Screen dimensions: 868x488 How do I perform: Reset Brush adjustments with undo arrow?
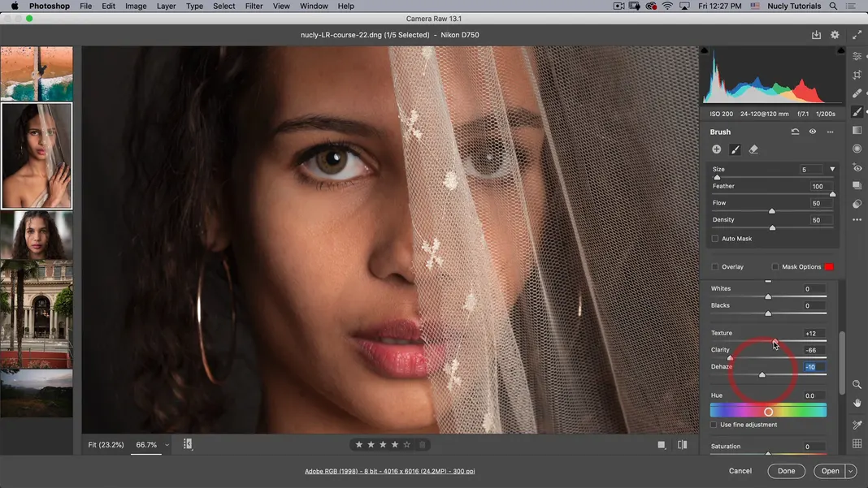[795, 132]
